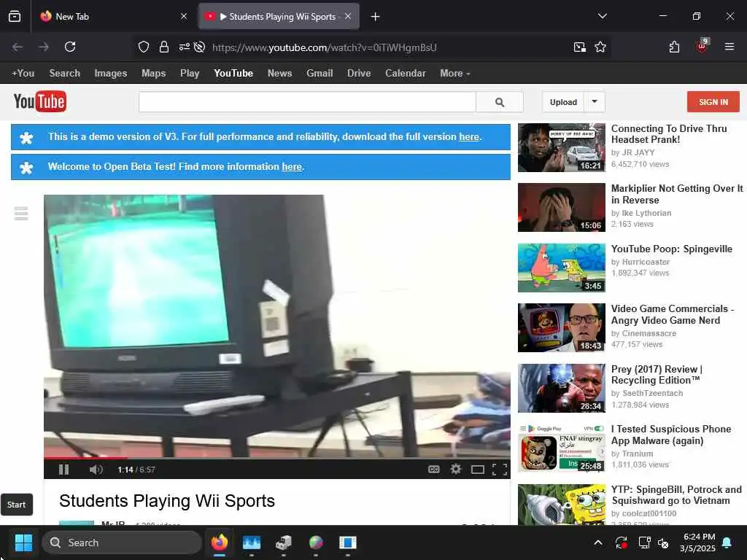Switch to the New Tab browser tab
The height and width of the screenshot is (560, 747).
(x=115, y=16)
